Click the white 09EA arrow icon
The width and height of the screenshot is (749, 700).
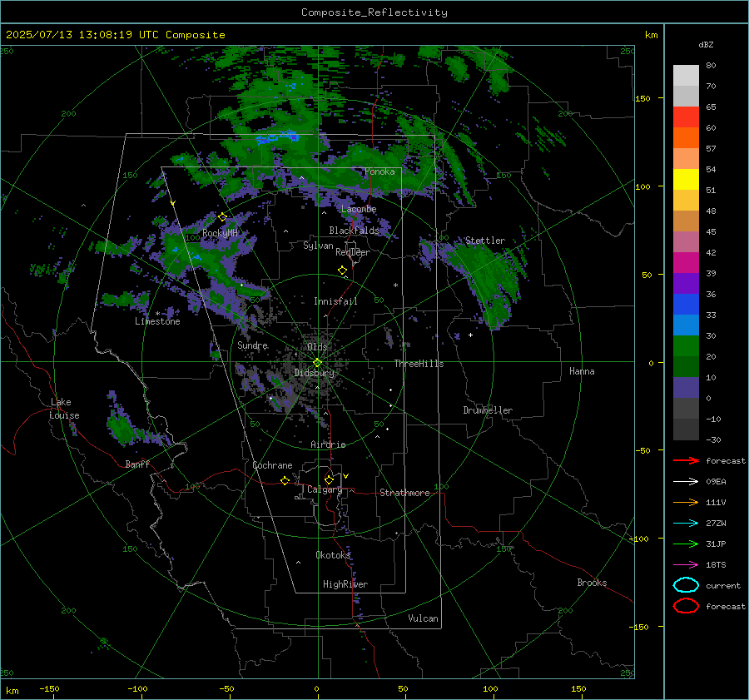[x=686, y=481]
